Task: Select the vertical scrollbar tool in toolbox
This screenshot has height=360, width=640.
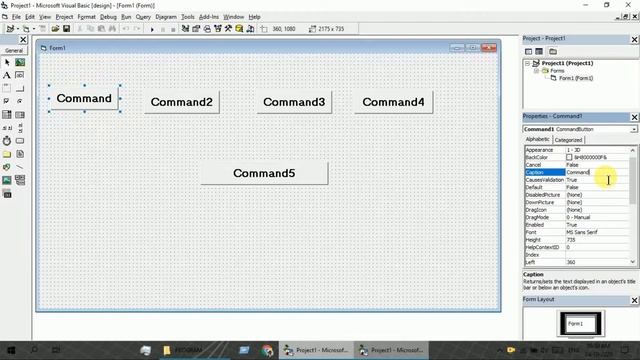Action: [x=20, y=128]
